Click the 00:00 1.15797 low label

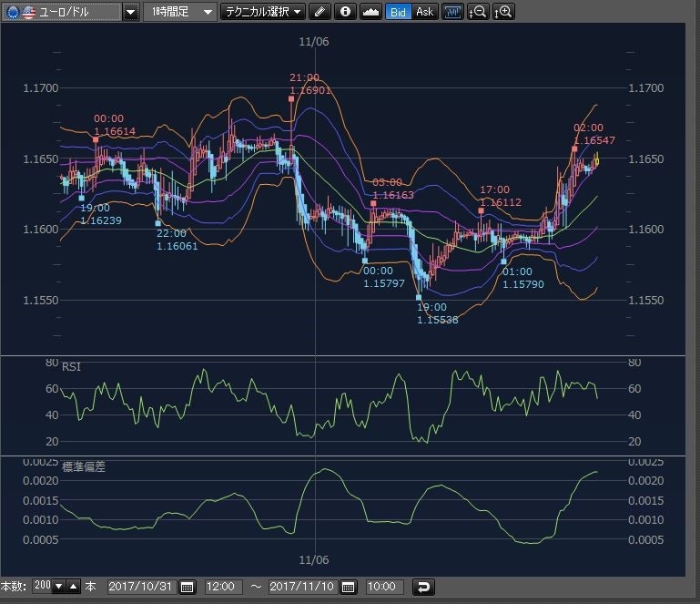pos(384,277)
